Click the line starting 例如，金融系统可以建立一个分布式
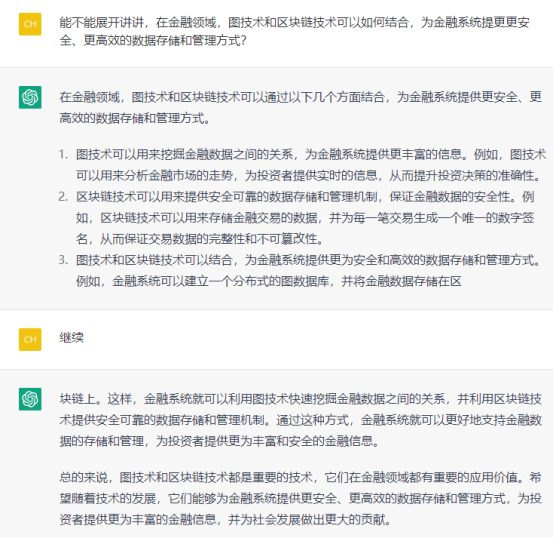The width and height of the screenshot is (554, 538). click(269, 282)
